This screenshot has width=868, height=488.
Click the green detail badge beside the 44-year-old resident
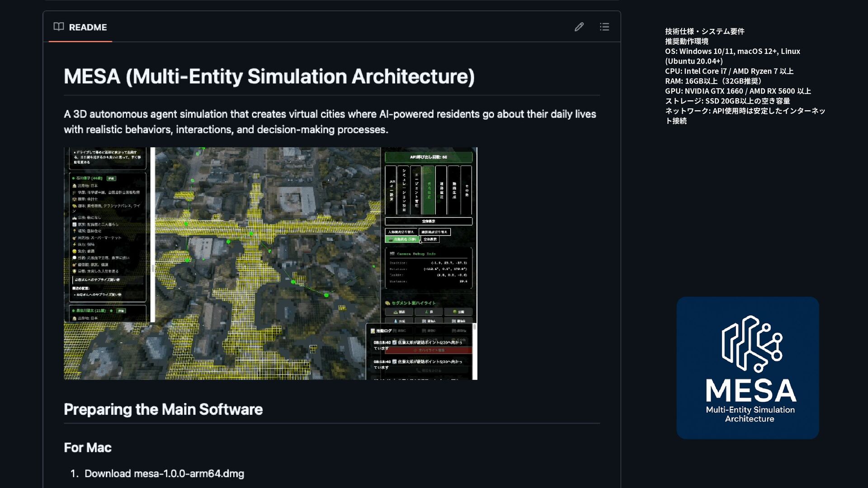click(x=111, y=178)
